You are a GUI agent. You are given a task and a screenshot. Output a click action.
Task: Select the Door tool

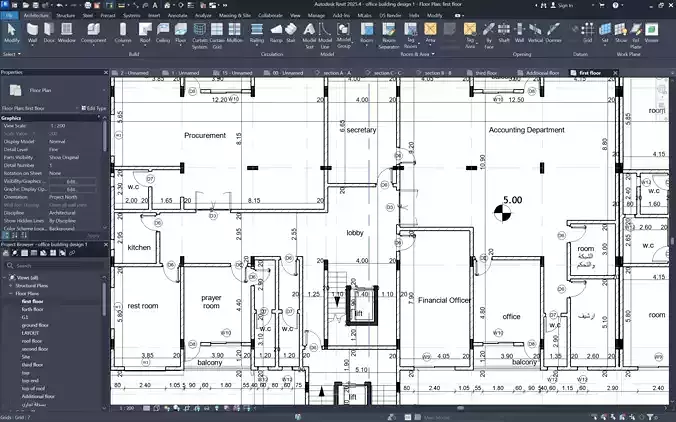(x=49, y=32)
